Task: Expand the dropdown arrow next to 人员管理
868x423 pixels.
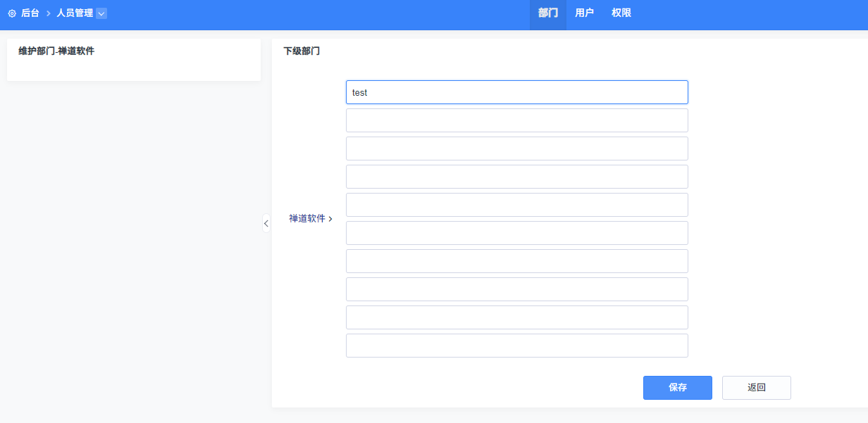Action: coord(101,13)
